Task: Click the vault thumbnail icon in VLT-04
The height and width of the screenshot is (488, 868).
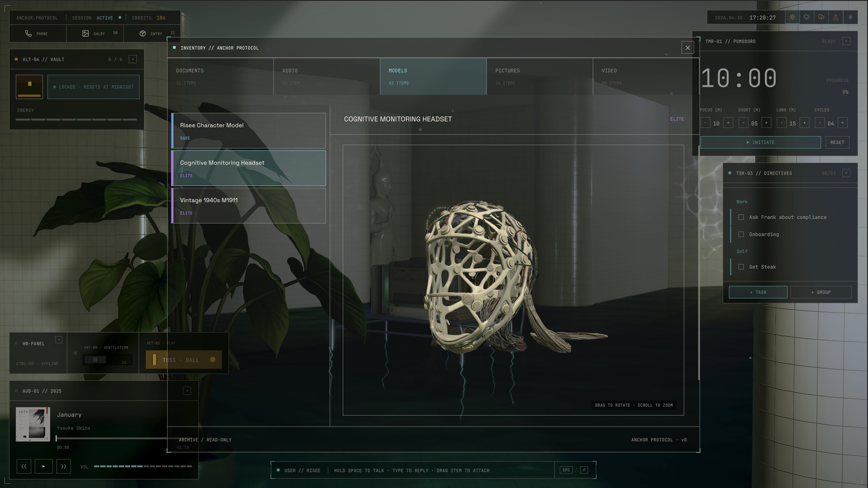Action: (x=29, y=87)
